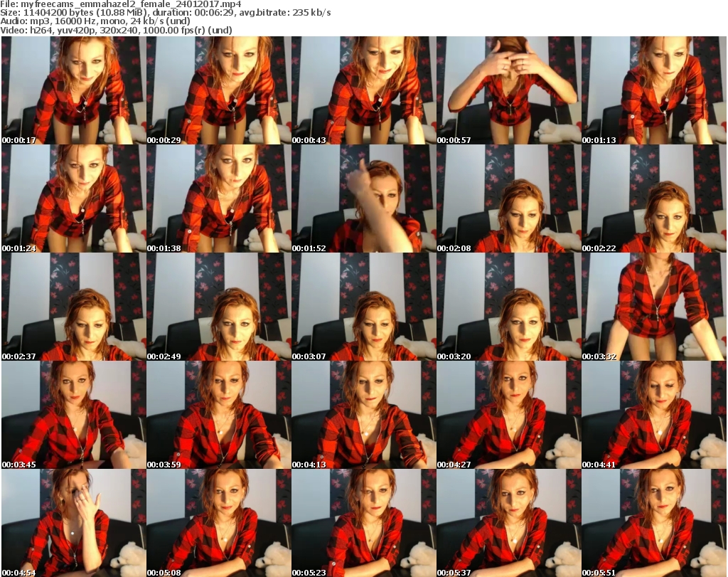Open the frame stamped 00:02:22
The height and width of the screenshot is (577, 728).
pyautogui.click(x=654, y=198)
